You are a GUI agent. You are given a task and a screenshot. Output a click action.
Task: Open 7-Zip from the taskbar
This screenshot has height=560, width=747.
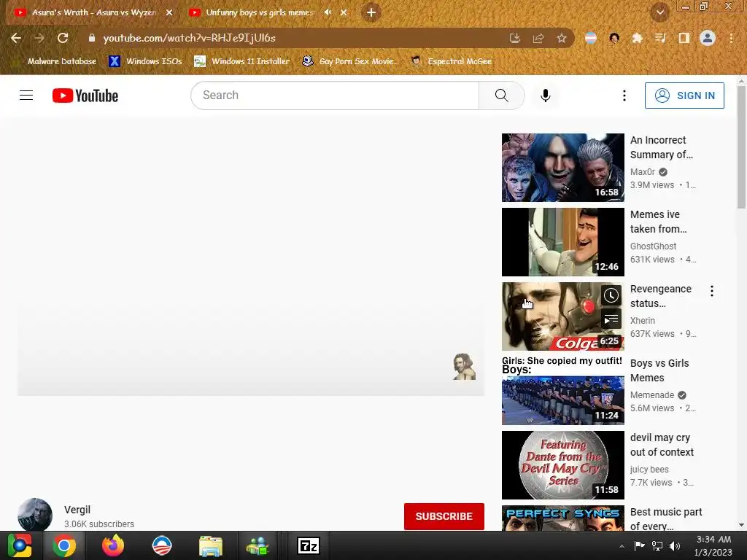pyautogui.click(x=309, y=545)
